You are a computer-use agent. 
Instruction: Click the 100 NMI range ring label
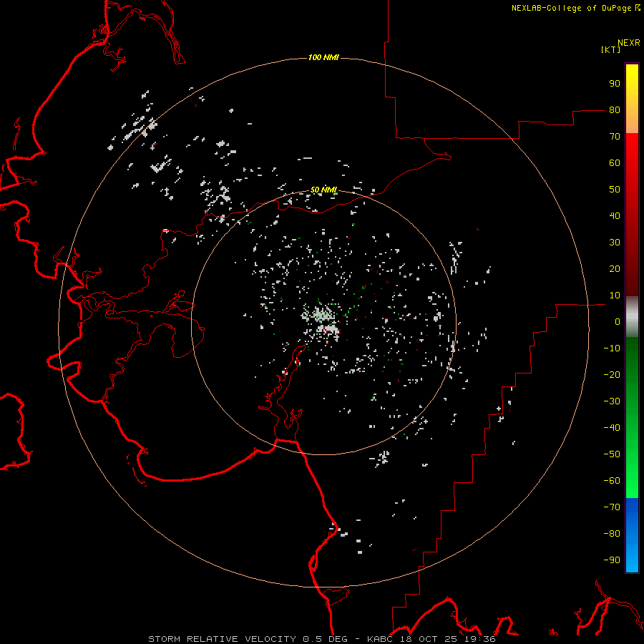323,57
